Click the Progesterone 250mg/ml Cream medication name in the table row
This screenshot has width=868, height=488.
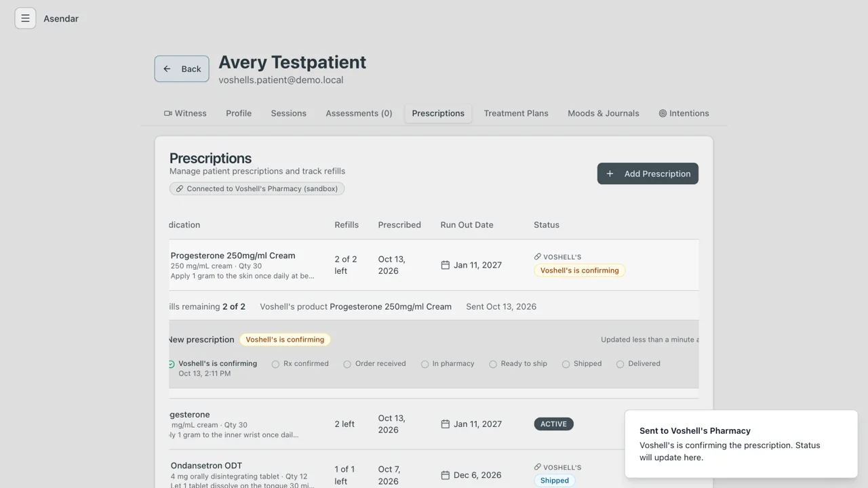pos(233,256)
